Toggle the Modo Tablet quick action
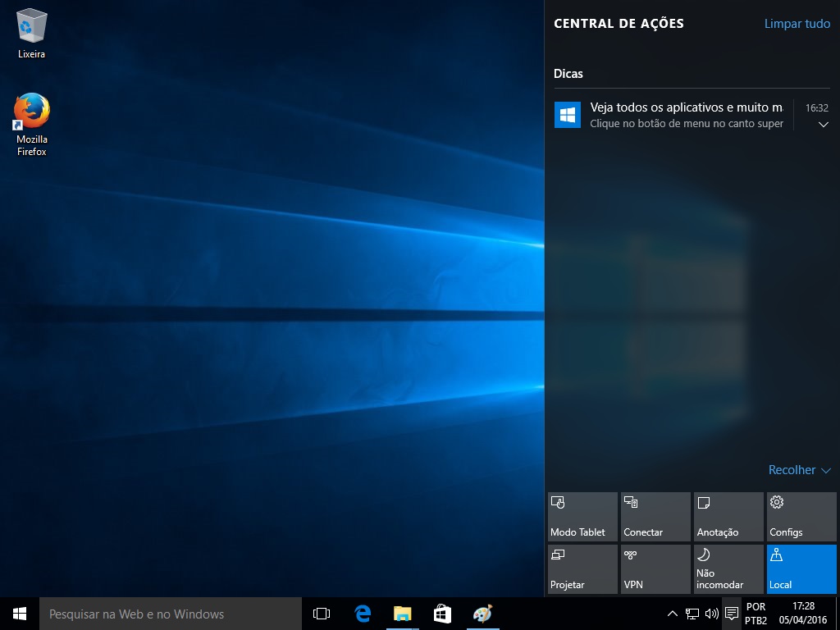840x630 pixels. tap(582, 517)
